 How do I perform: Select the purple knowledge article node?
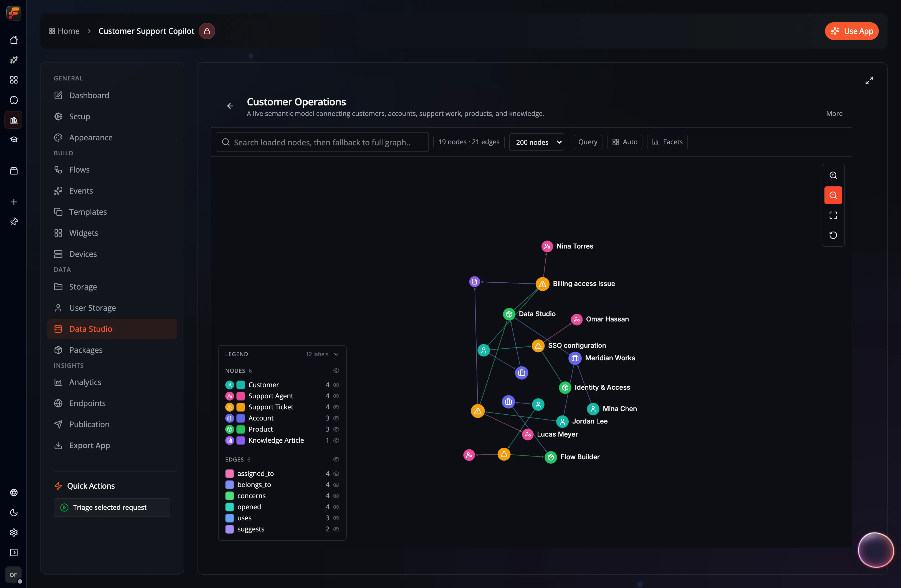tap(474, 282)
